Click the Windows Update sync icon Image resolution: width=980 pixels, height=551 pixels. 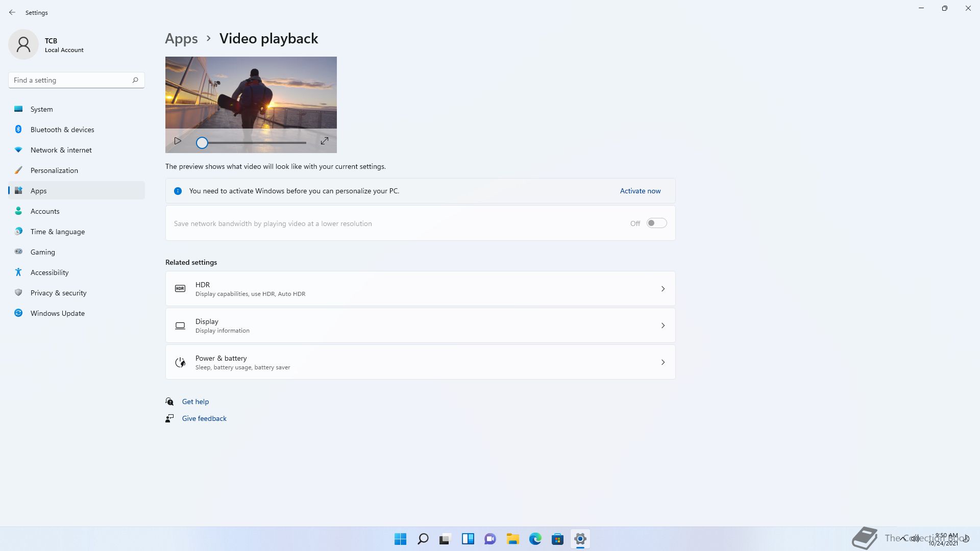click(x=18, y=313)
